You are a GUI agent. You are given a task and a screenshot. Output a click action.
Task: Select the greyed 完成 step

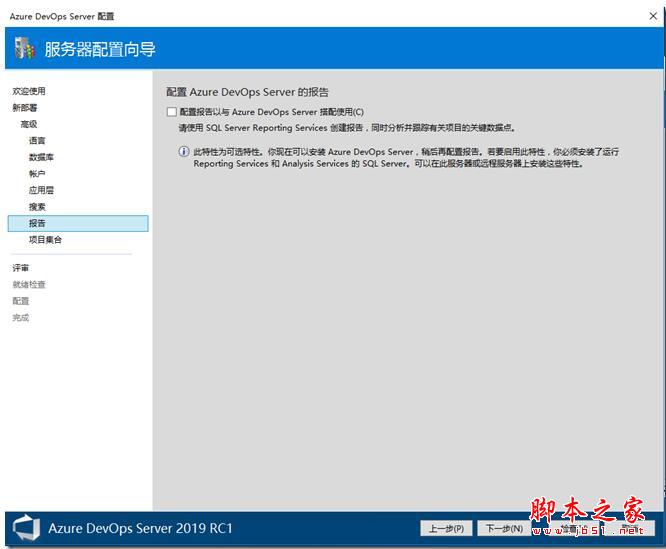pos(20,318)
